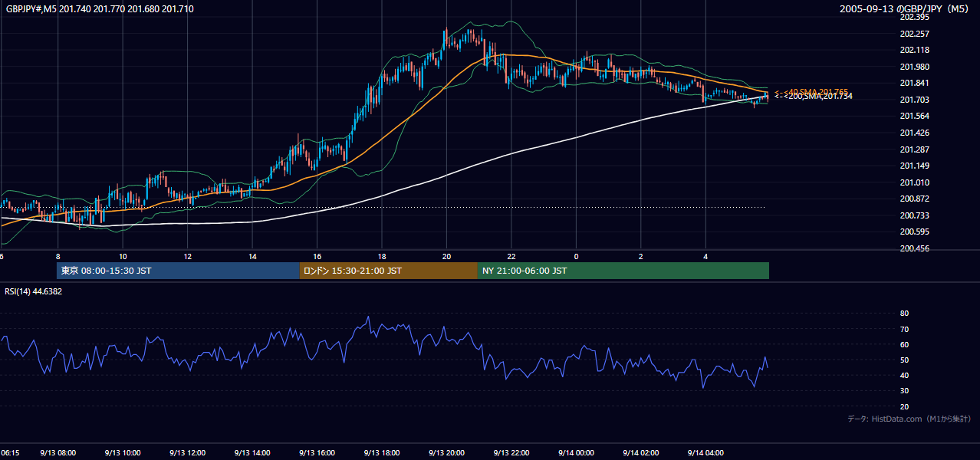Click hour tick 14 under price chart

[252, 256]
